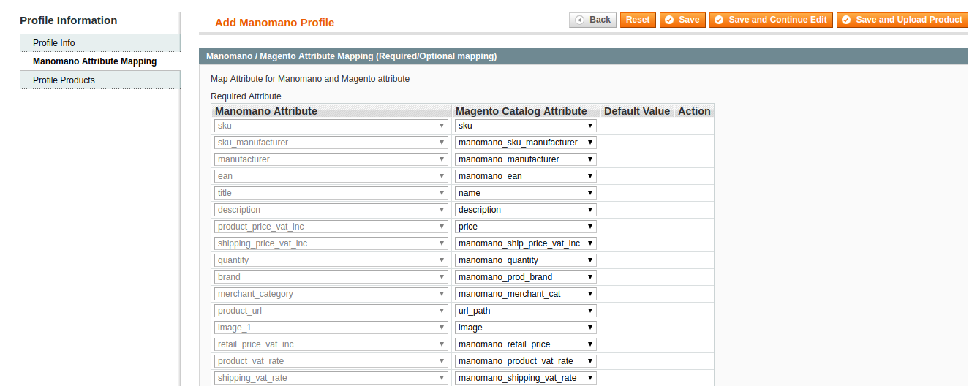Open the manomano_ship_price_vat_inc dropdown
Viewport: 980px width, 386px height.
[526, 243]
